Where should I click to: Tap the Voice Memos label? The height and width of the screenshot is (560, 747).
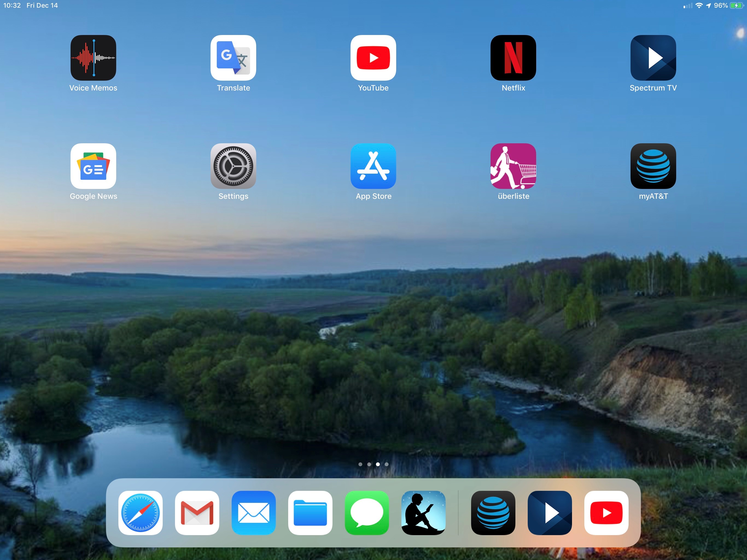tap(93, 88)
